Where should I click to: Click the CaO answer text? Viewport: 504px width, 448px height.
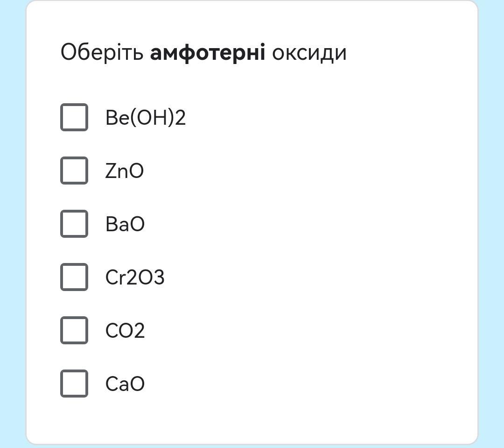[125, 384]
